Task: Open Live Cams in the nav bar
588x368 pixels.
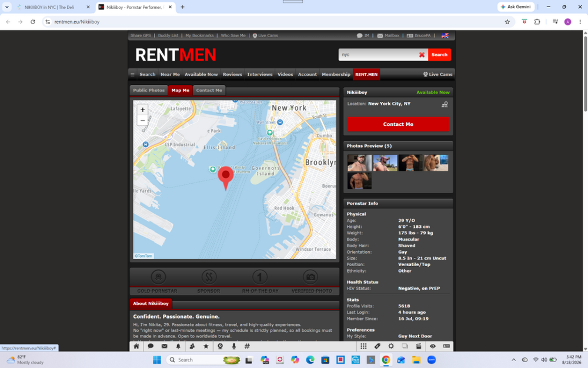Action: pyautogui.click(x=437, y=74)
